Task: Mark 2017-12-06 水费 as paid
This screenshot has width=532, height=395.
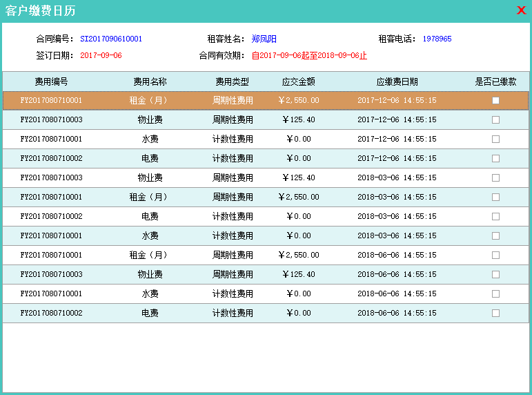Action: tap(495, 139)
